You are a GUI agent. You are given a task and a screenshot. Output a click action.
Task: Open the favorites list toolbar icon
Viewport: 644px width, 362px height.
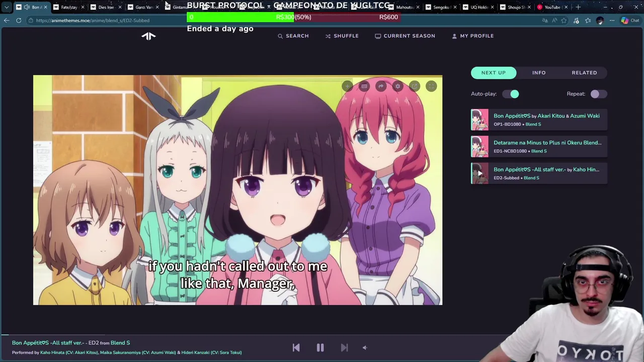coord(588,21)
